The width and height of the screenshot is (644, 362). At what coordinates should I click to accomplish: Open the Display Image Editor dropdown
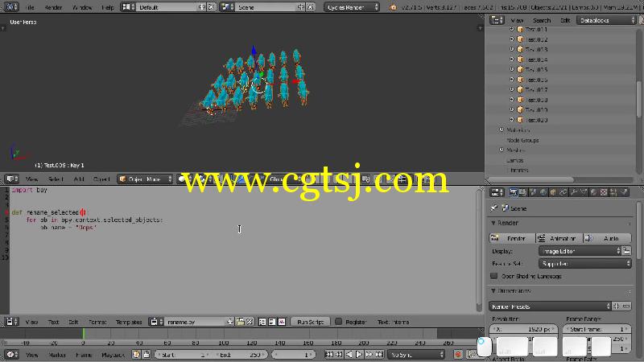(580, 251)
